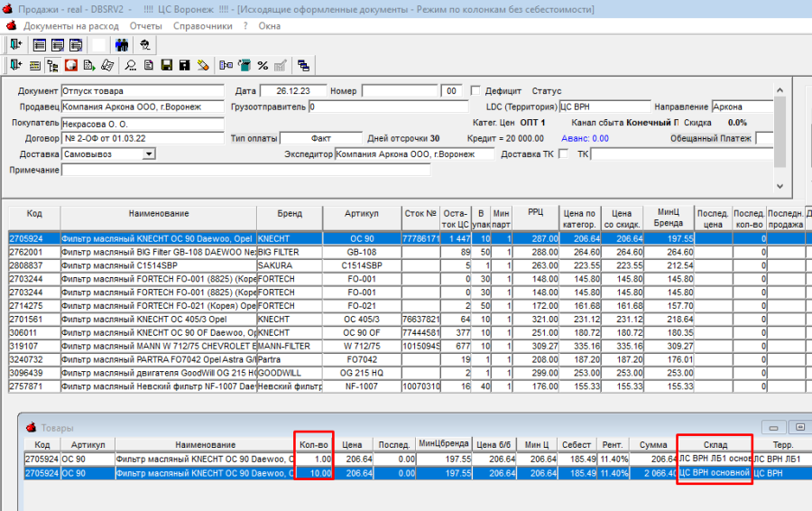Click the exit door icon in second toolbar
Image resolution: width=812 pixels, height=511 pixels.
coord(16,65)
